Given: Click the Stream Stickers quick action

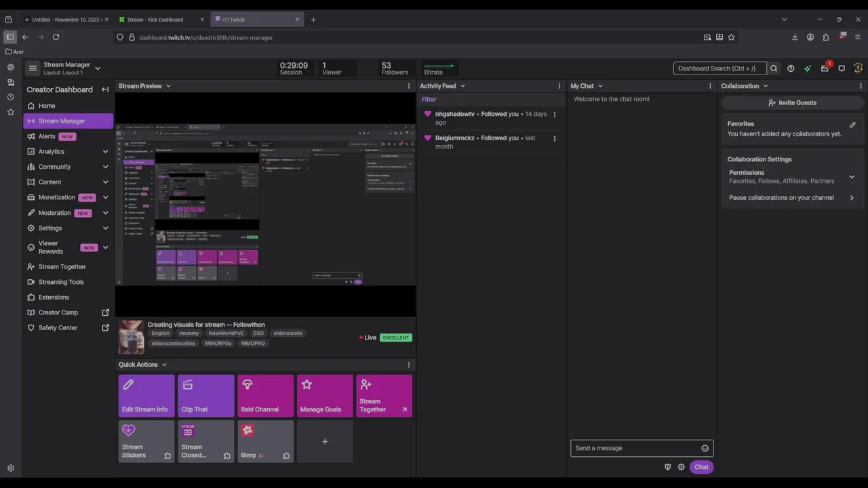Looking at the screenshot, I should coord(146,441).
